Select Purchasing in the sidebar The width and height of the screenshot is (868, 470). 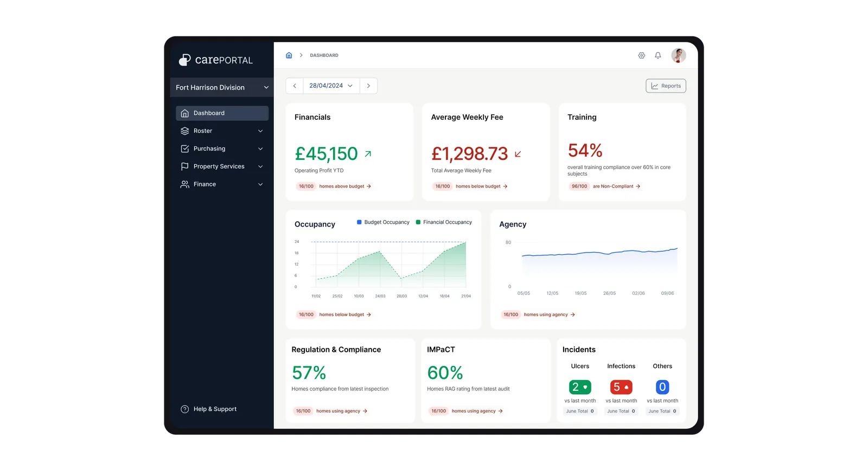click(x=222, y=149)
